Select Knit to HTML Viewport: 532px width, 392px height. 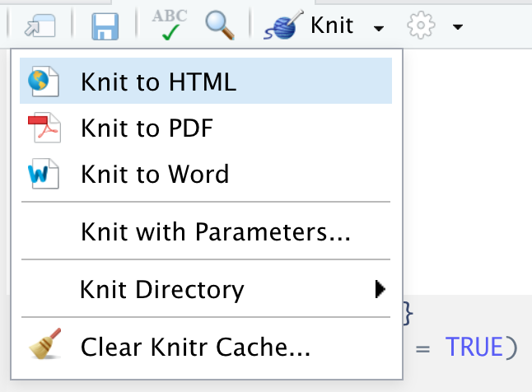(x=206, y=81)
